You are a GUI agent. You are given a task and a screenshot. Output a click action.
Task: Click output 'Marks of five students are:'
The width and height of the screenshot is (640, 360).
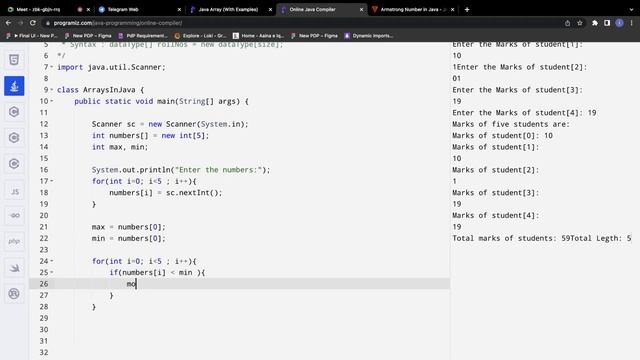tap(511, 124)
